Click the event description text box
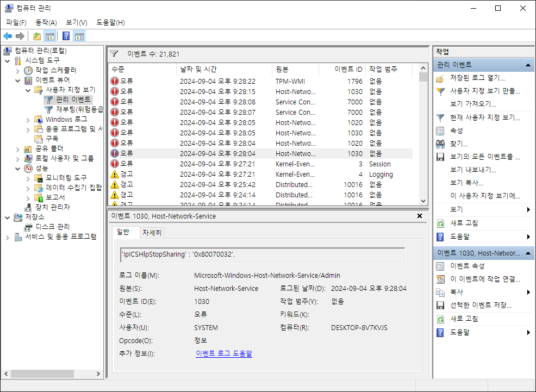This screenshot has height=392, width=536. click(263, 254)
